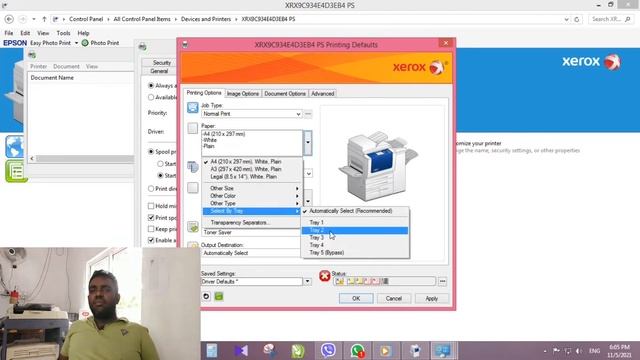Click the Xerox logo in background window
The width and height of the screenshot is (640, 360).
pyautogui.click(x=591, y=62)
